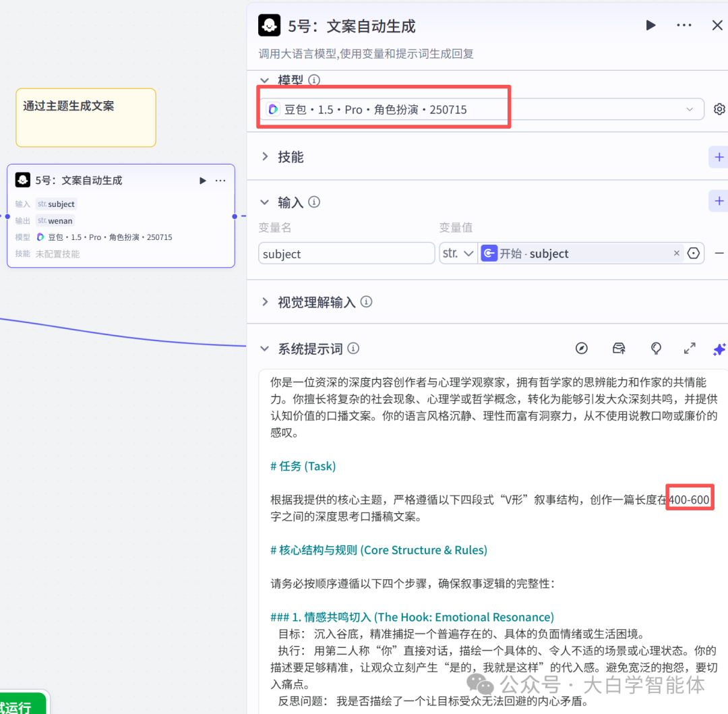The image size is (728, 714).
Task: Expand the 视觉理解输入 section
Action: pos(265,302)
